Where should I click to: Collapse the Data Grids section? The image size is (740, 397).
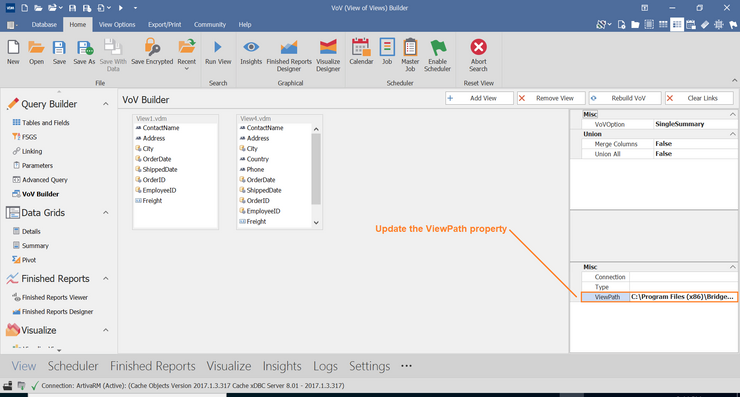pyautogui.click(x=106, y=213)
